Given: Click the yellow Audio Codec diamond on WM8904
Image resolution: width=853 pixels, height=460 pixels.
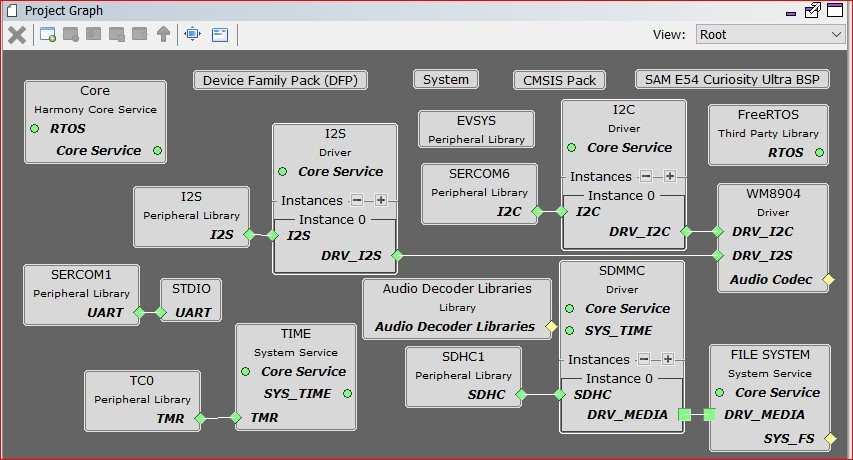Looking at the screenshot, I should 828,279.
